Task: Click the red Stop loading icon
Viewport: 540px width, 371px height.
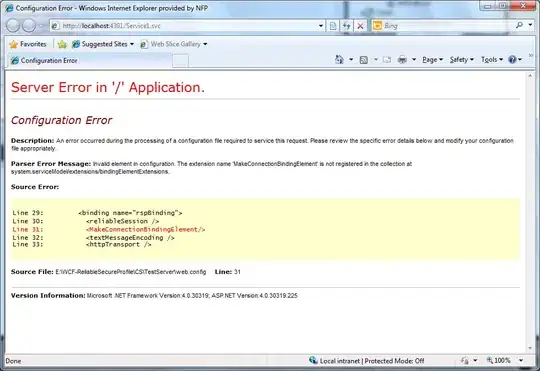Action: coord(360,26)
